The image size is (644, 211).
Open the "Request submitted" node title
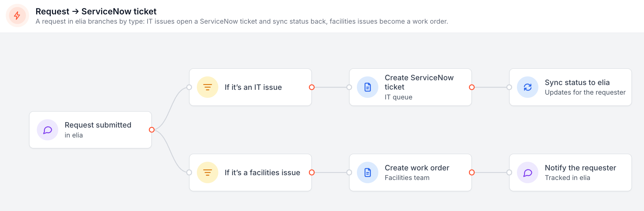pos(98,125)
